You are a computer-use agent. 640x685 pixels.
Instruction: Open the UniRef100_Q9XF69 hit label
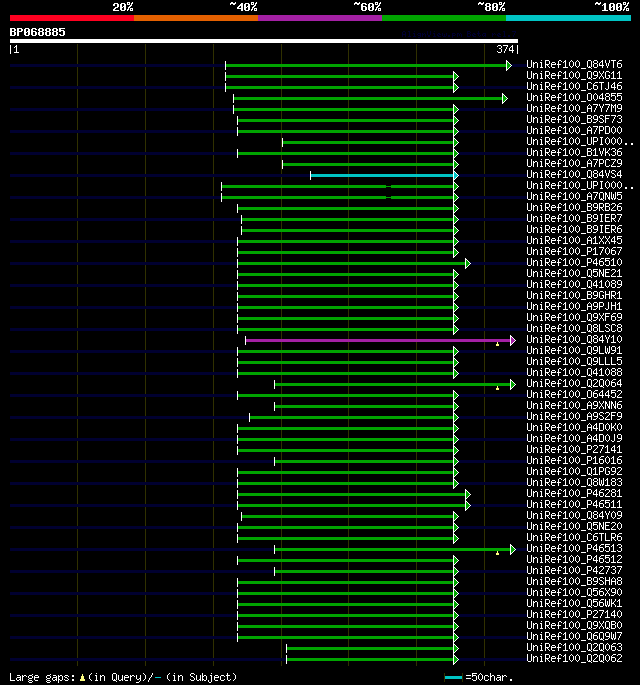pyautogui.click(x=574, y=318)
